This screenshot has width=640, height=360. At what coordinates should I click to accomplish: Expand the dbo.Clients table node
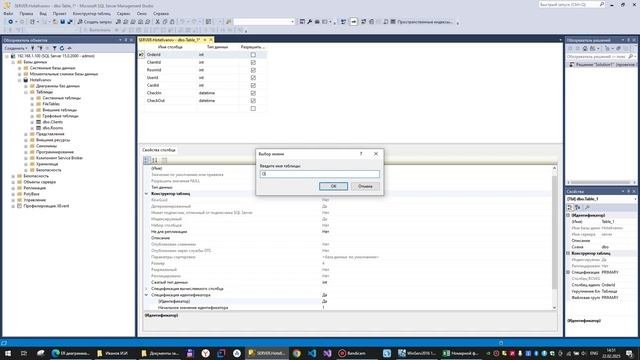point(32,122)
